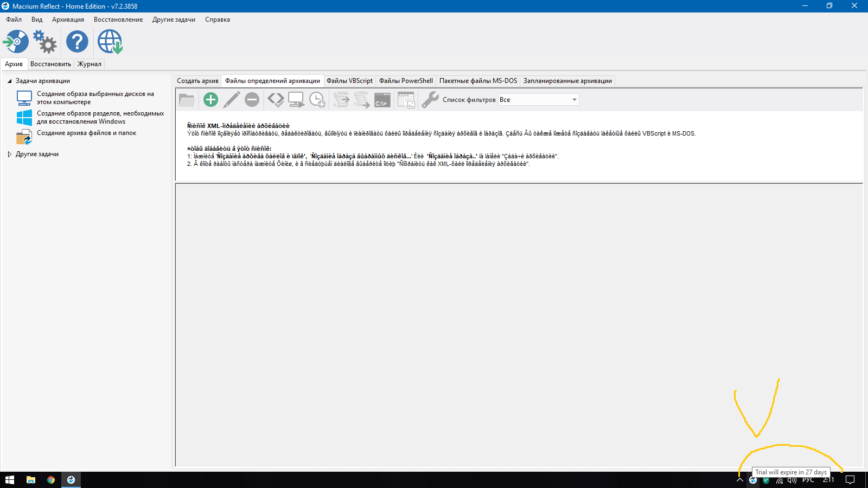This screenshot has height=488, width=868.
Task: Switch to the Журнал tab
Action: pyautogui.click(x=90, y=64)
